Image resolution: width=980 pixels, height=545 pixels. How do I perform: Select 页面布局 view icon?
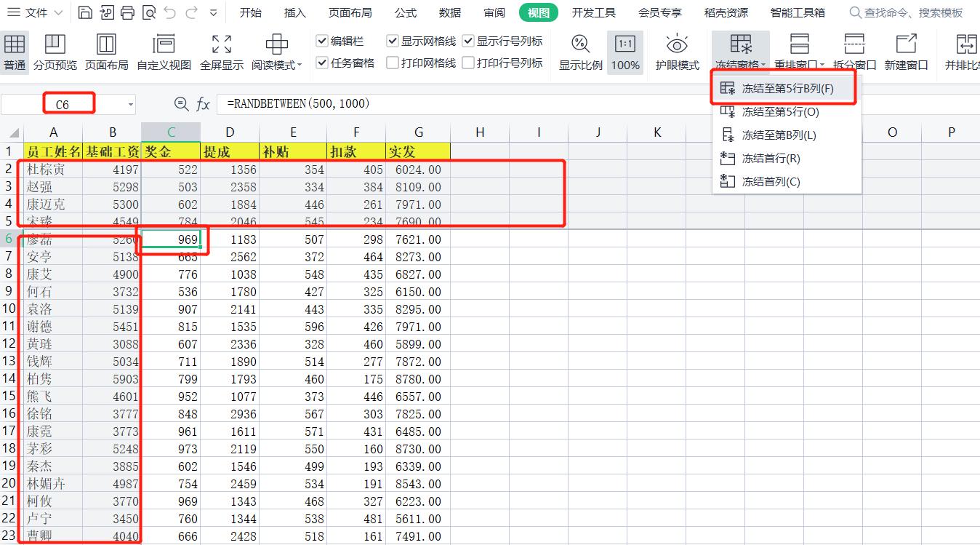point(106,51)
